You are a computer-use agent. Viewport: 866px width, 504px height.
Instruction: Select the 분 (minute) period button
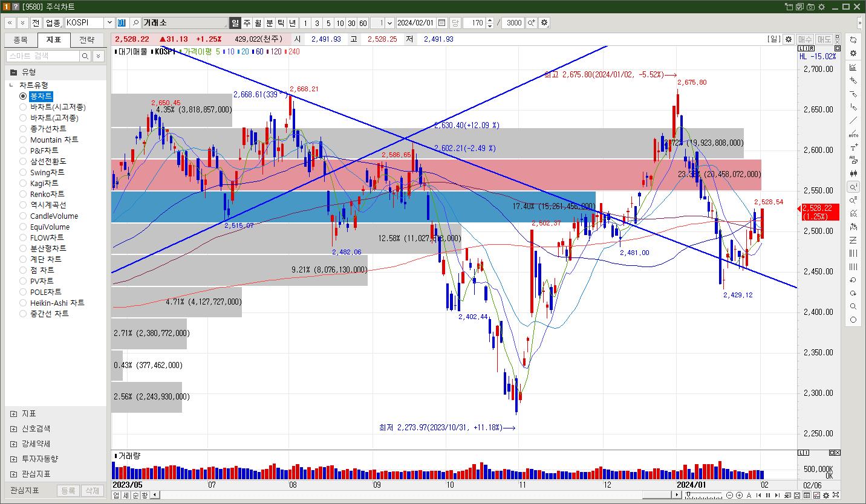270,23
